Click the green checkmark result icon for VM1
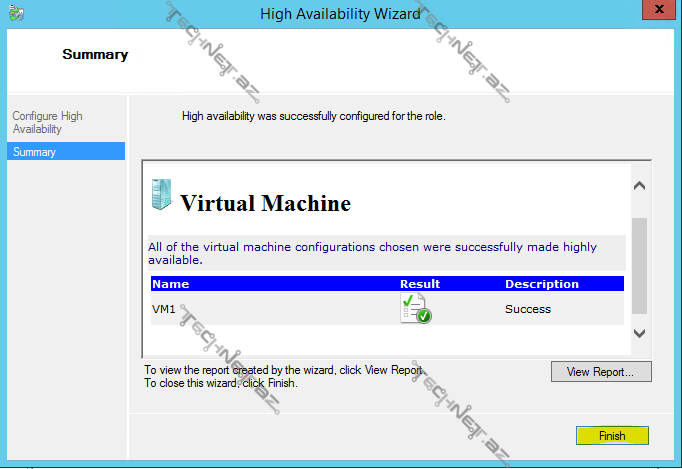This screenshot has height=469, width=682. 416,308
